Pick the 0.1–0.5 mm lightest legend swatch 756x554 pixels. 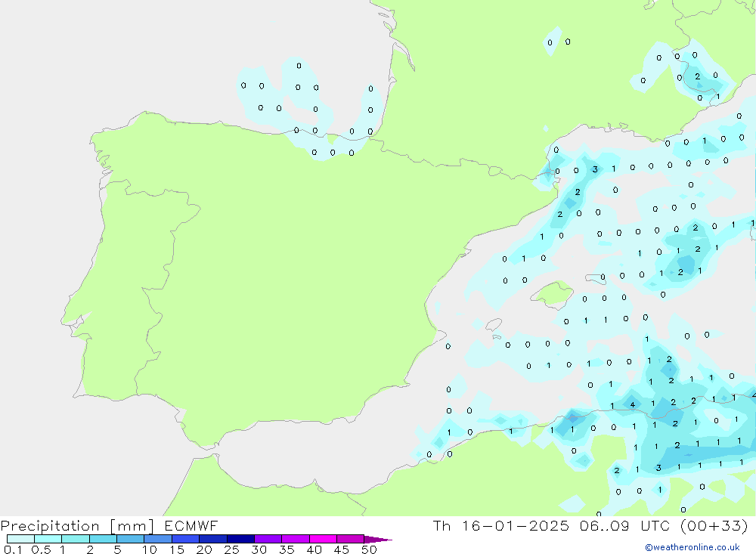coord(20,539)
